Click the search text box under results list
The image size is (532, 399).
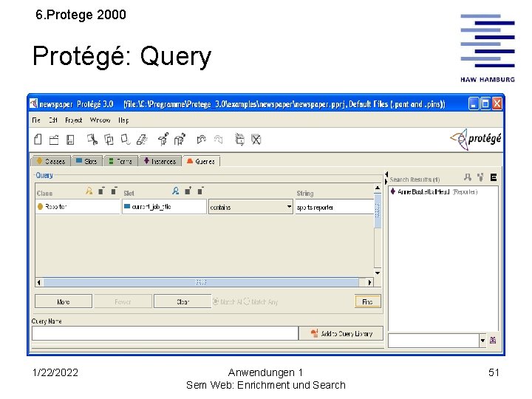pyautogui.click(x=434, y=341)
